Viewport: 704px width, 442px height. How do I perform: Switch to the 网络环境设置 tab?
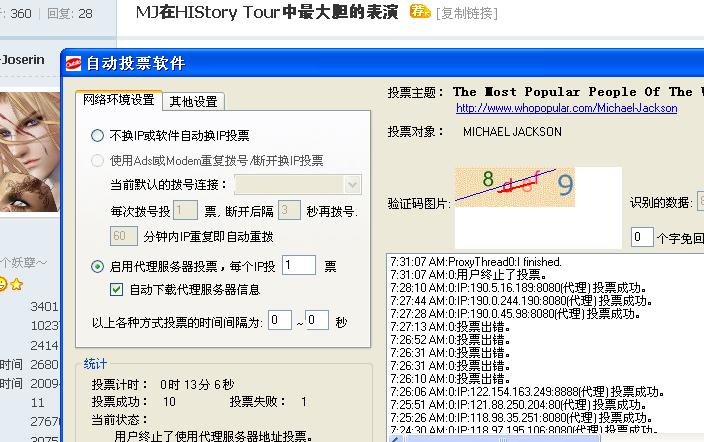pyautogui.click(x=118, y=100)
